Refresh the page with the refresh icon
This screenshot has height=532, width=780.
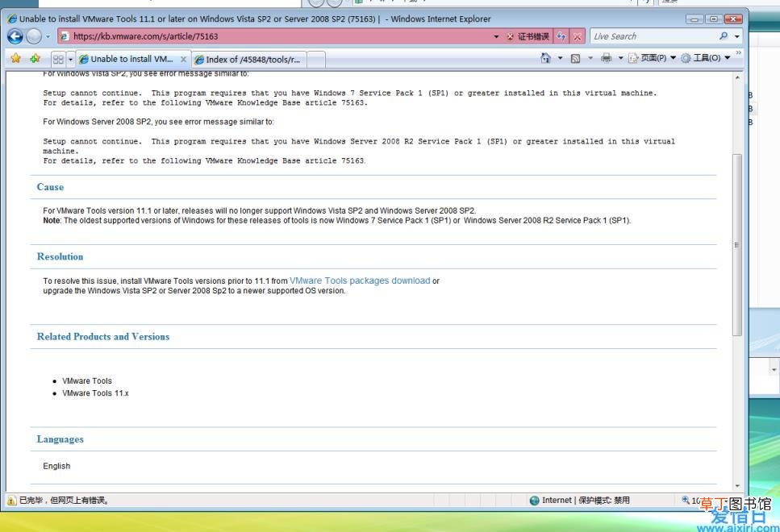click(x=561, y=36)
